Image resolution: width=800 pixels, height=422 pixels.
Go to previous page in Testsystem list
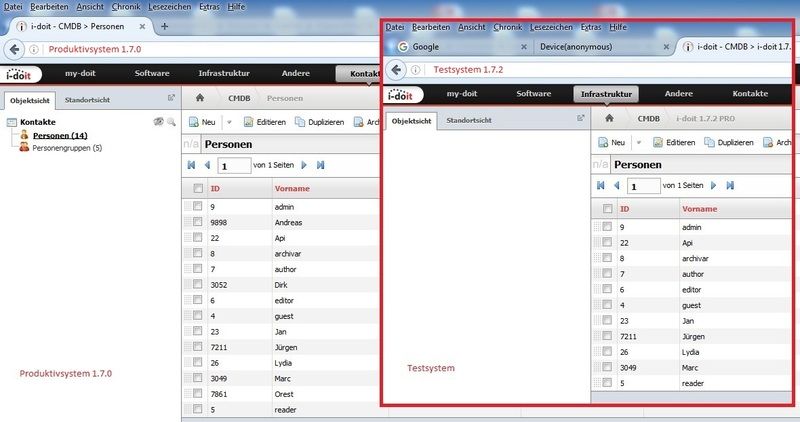tap(616, 185)
